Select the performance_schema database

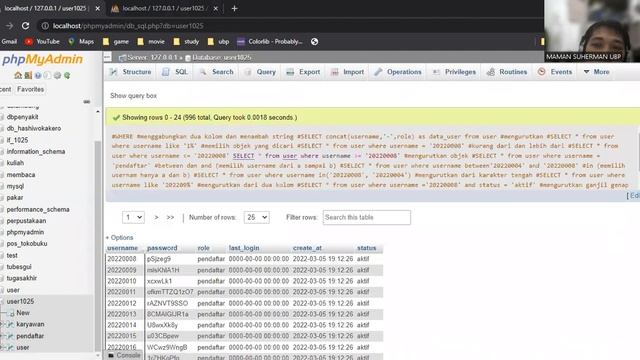tap(38, 209)
